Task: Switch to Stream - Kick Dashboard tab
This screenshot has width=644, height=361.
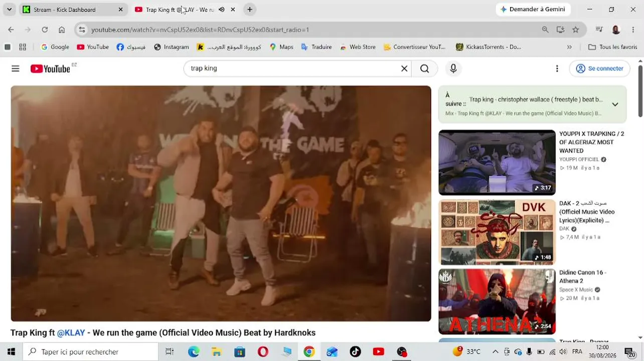Action: [x=73, y=10]
